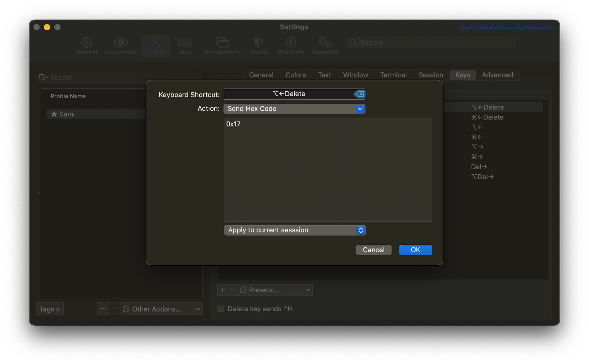
Task: Switch to the Terminal profile tab
Action: pos(393,75)
